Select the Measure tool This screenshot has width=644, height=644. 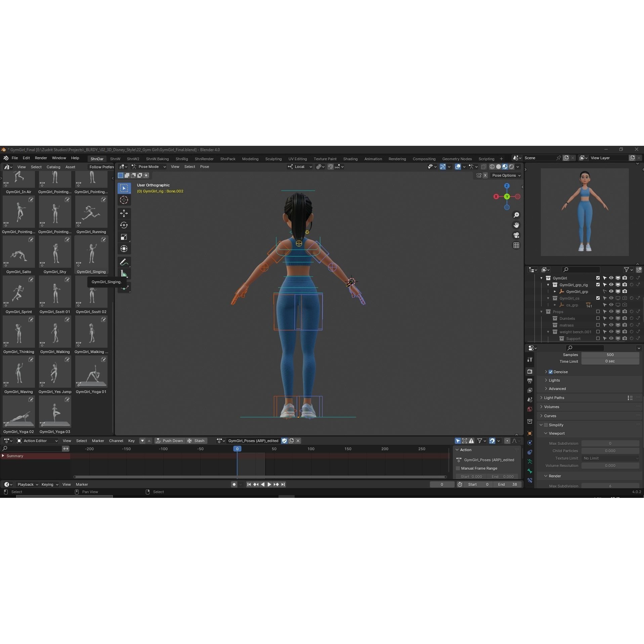pyautogui.click(x=124, y=274)
